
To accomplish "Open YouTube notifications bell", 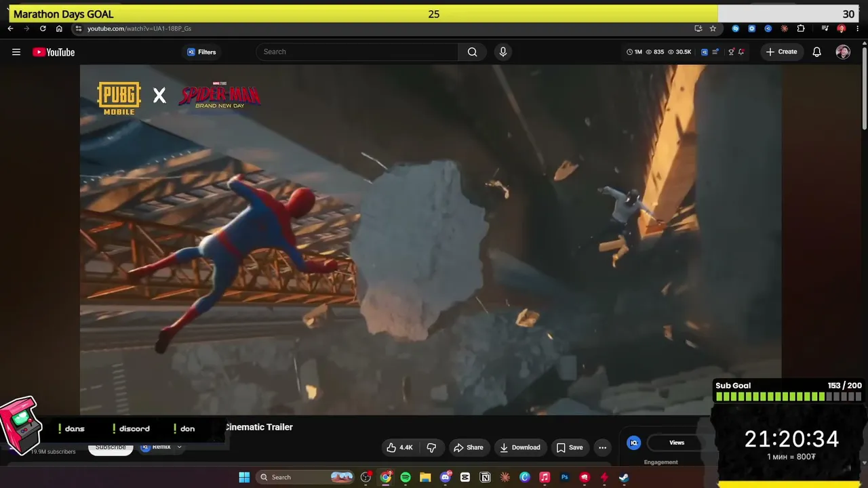I will [817, 52].
